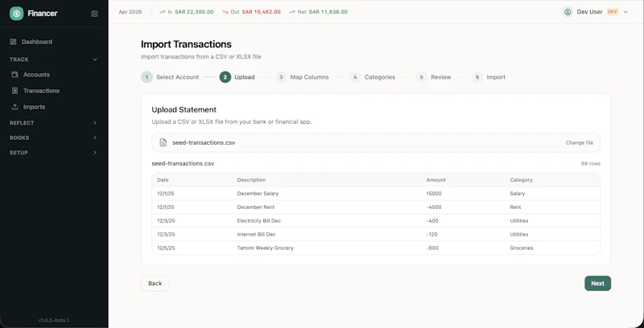This screenshot has height=328, width=644.
Task: Click the seed-transactions.csv file icon
Action: point(163,142)
